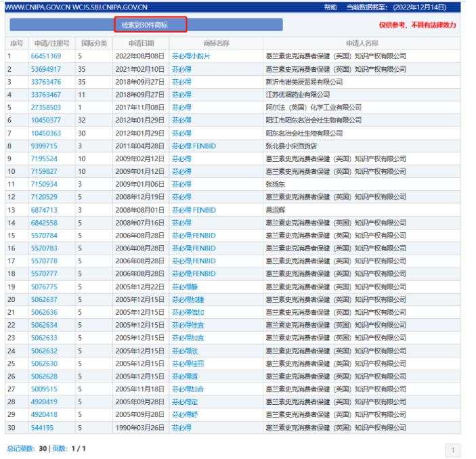
Task: Open registration number 5570777
Action: (44, 274)
